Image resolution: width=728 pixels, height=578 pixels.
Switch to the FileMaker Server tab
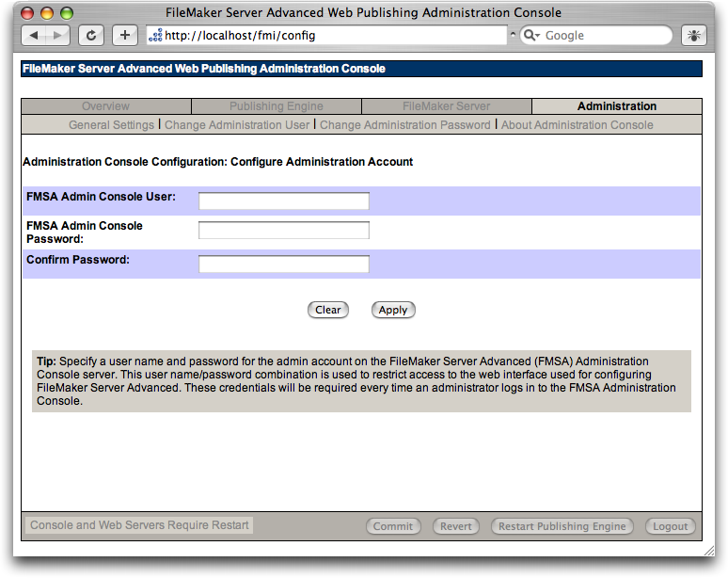pos(446,106)
